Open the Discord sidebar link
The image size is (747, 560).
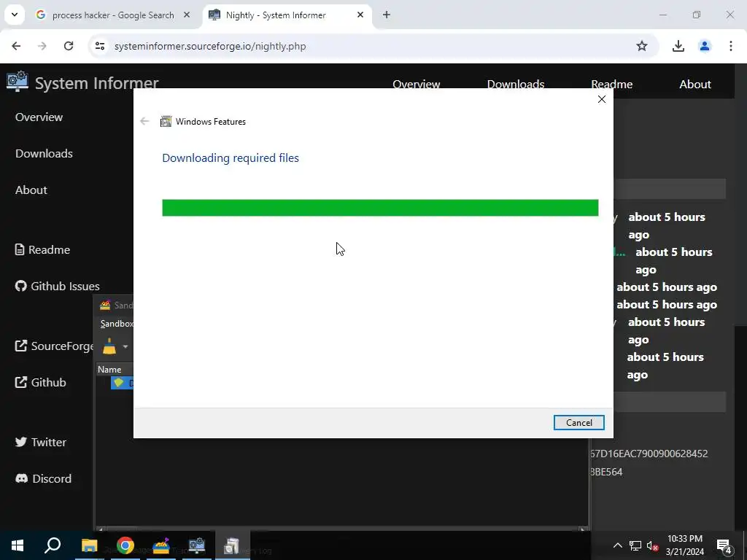tap(43, 478)
